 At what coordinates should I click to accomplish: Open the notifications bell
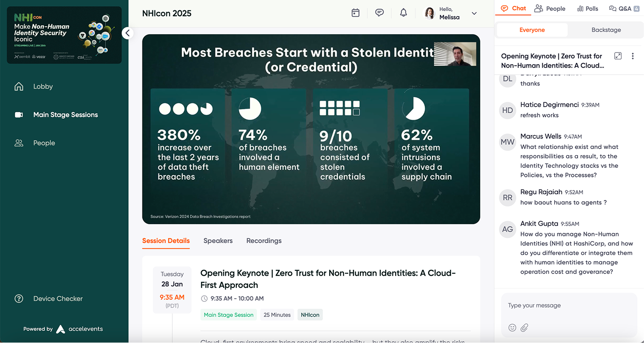[x=403, y=13]
